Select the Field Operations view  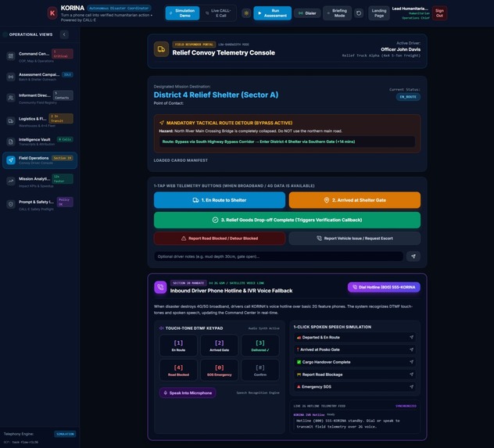coord(40,160)
